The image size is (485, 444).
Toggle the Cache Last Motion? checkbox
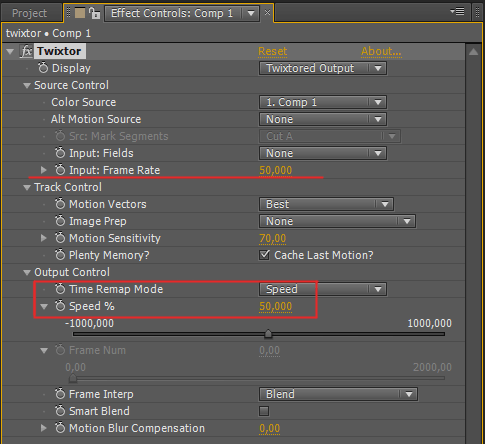click(x=264, y=255)
